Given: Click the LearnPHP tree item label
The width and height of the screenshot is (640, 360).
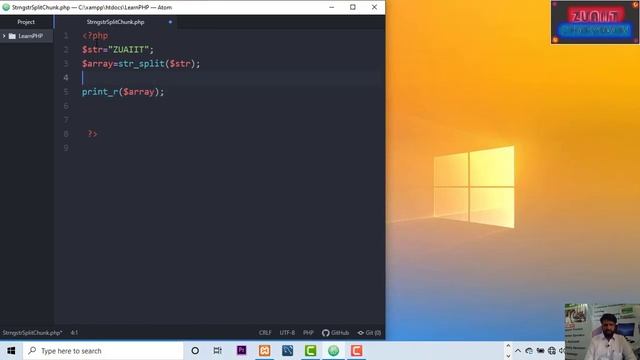Looking at the screenshot, I should point(31,36).
